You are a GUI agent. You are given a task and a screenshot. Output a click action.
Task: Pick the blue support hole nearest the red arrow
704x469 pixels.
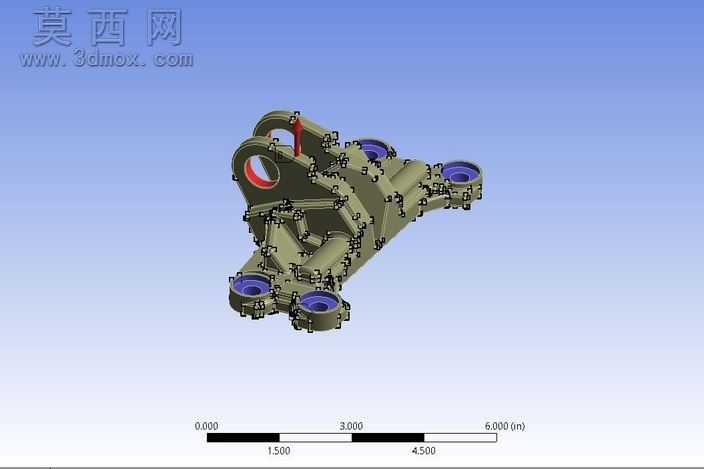coord(374,149)
